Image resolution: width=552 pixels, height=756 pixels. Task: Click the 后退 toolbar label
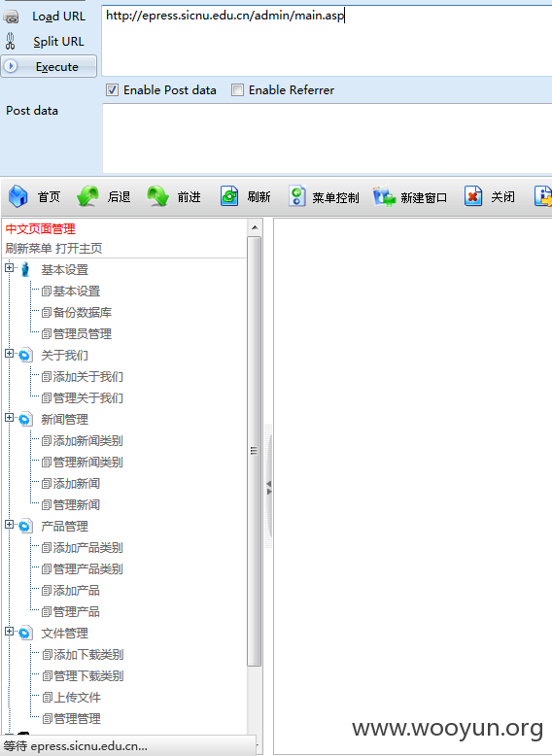pos(120,196)
